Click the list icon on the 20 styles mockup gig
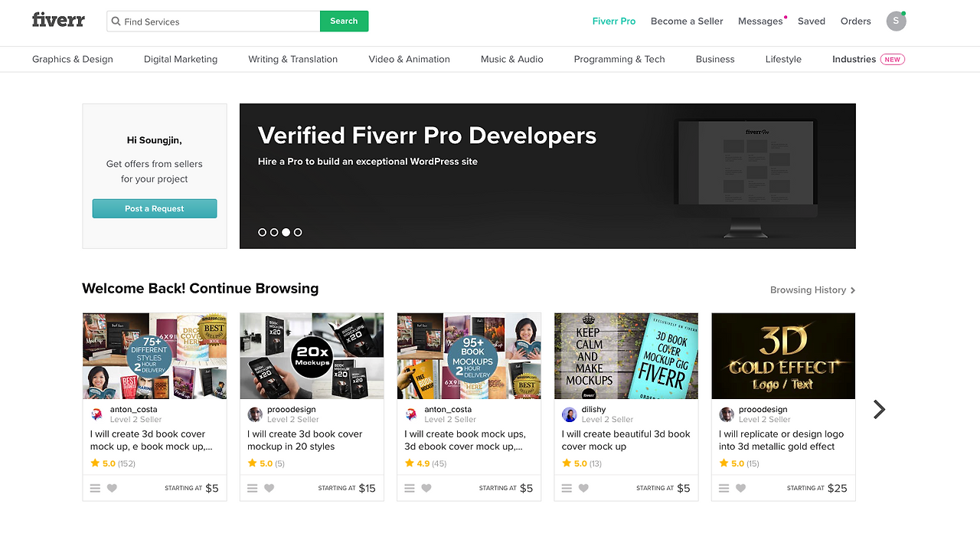The width and height of the screenshot is (980, 540). [253, 488]
